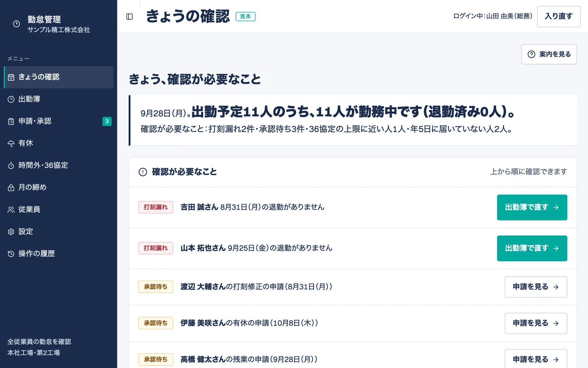Navigate to 月の締め
The image size is (588, 368).
(59, 188)
